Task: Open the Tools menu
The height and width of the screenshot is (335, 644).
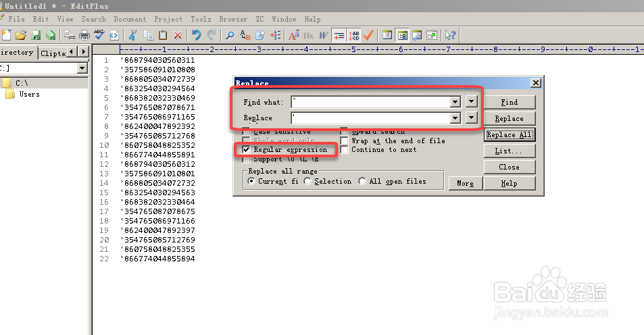Action: tap(201, 19)
